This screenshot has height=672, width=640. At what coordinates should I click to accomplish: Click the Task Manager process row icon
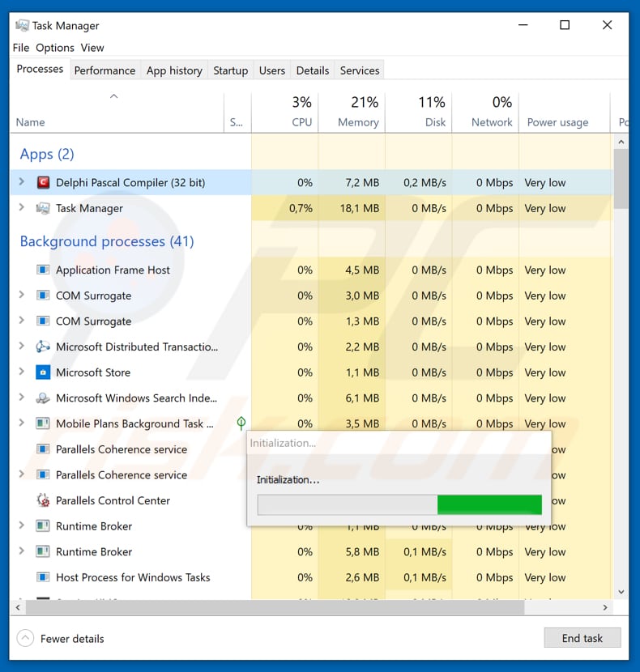tap(43, 208)
